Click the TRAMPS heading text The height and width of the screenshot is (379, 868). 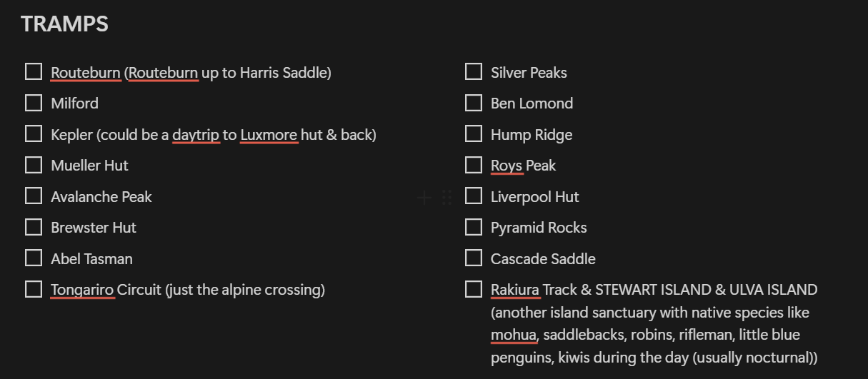(65, 24)
